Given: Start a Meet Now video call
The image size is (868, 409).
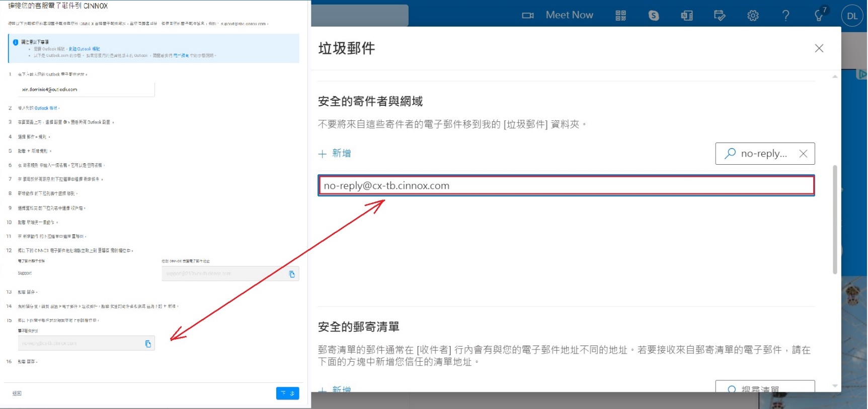Looking at the screenshot, I should (x=558, y=15).
